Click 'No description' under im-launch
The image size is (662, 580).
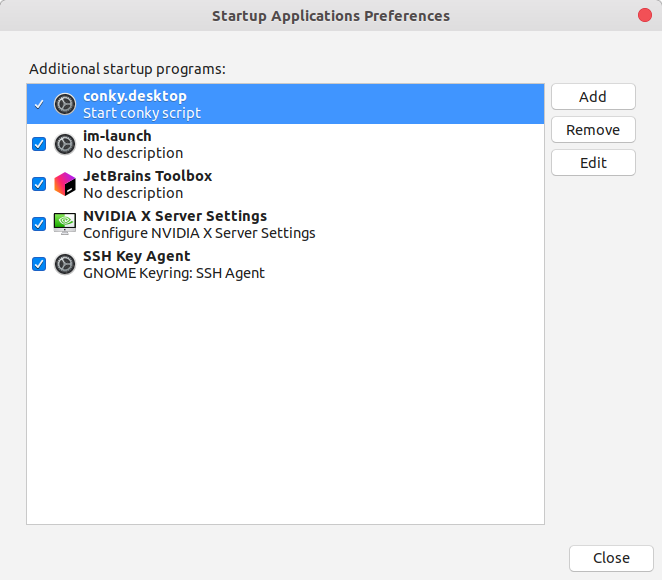click(x=133, y=153)
